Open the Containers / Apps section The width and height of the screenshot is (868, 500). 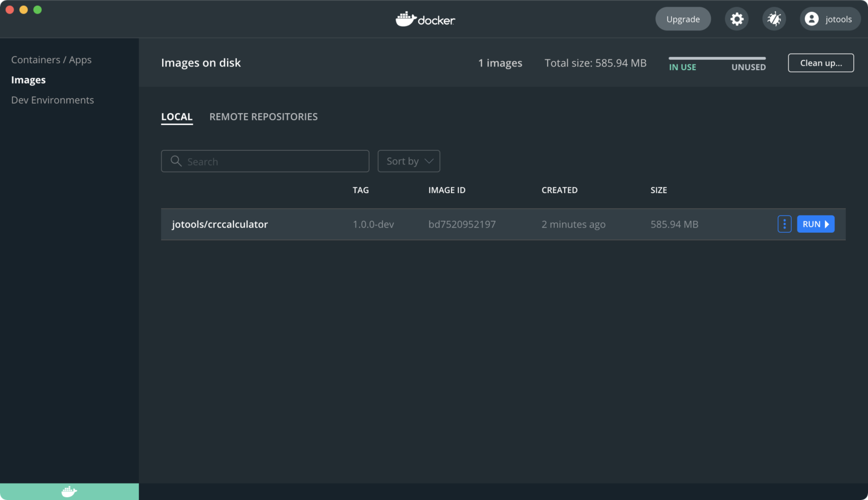click(x=51, y=59)
